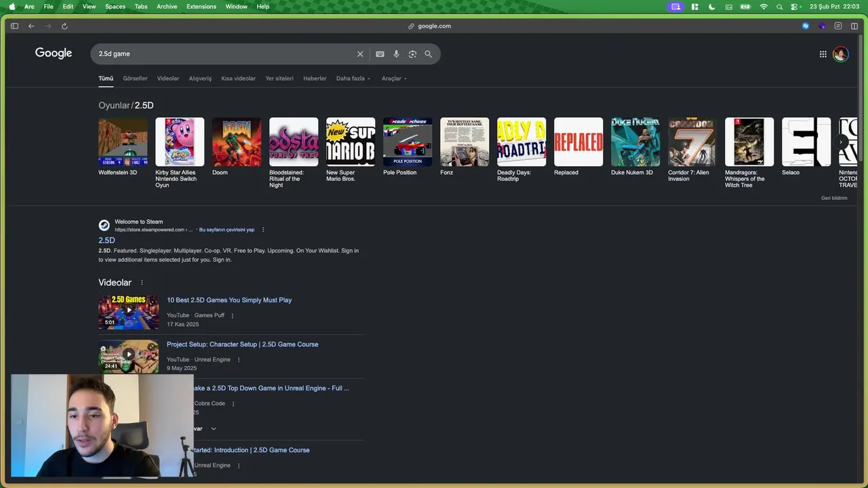Toggle Do Not Disturb moon icon
Viewport: 868px width, 488px height.
pyautogui.click(x=711, y=7)
